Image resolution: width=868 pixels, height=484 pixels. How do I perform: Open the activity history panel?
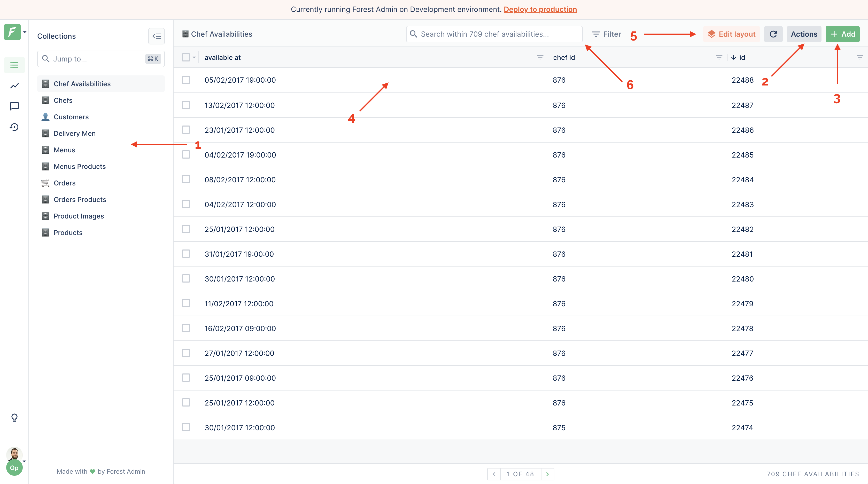[x=14, y=127]
